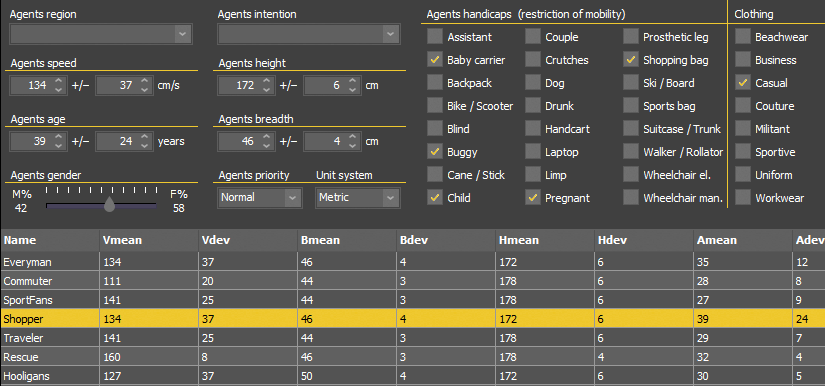The width and height of the screenshot is (825, 386).
Task: Sort table by Vmean column header
Action: (x=149, y=240)
